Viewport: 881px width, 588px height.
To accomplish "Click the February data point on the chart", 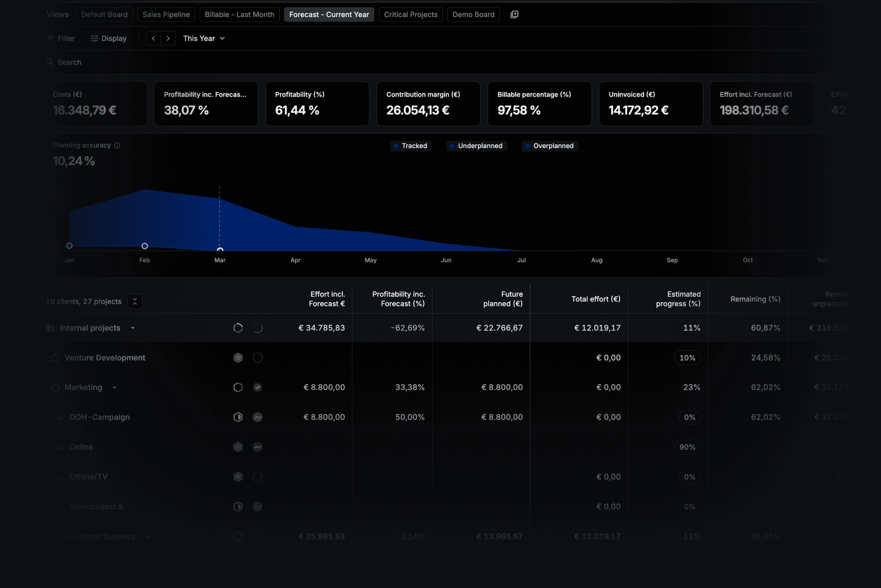I will click(x=145, y=246).
